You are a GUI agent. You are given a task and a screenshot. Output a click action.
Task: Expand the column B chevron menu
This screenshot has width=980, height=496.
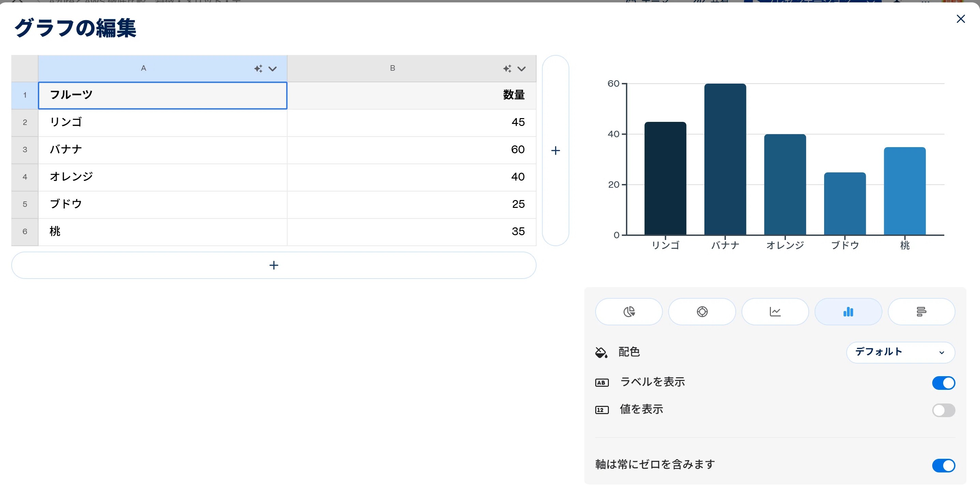(x=521, y=69)
